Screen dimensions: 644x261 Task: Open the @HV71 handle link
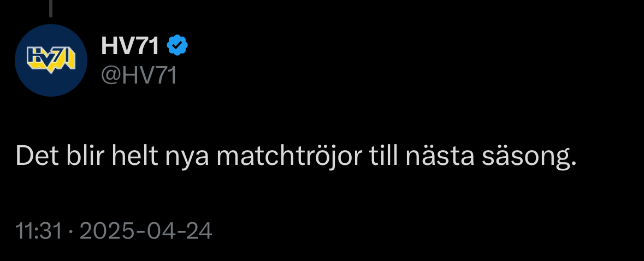pyautogui.click(x=139, y=75)
